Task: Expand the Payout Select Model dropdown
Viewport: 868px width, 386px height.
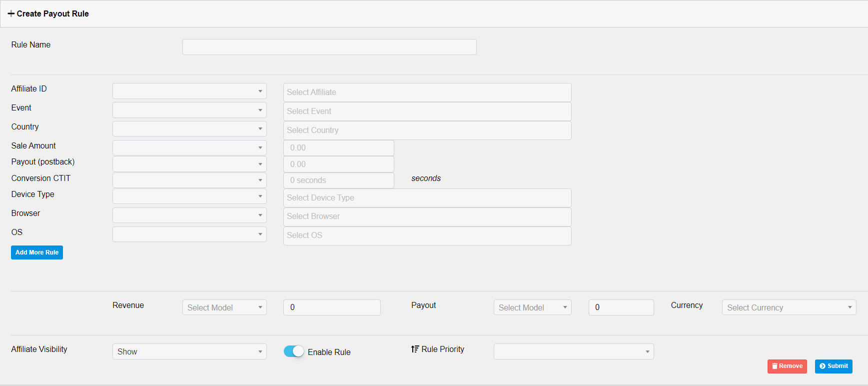Action: click(x=532, y=307)
